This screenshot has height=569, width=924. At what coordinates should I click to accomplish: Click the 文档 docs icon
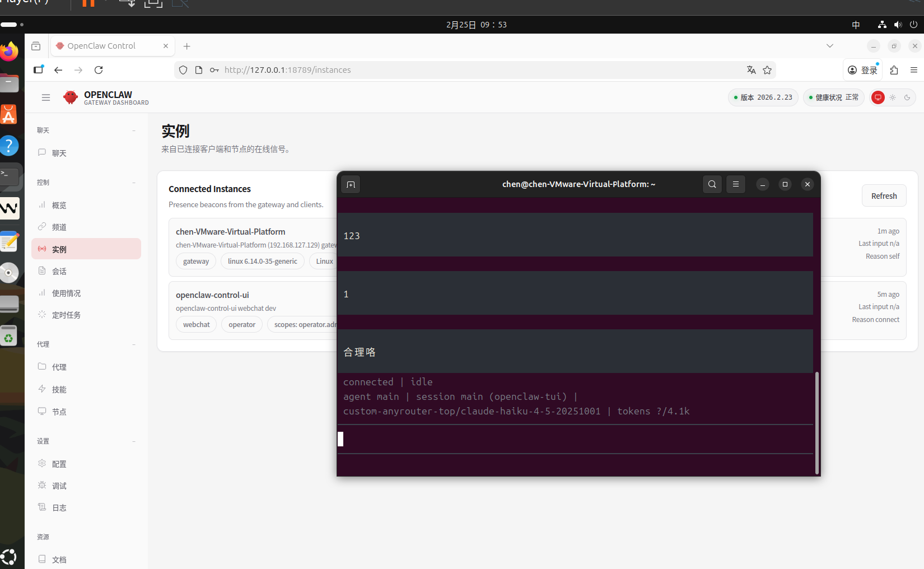[42, 559]
